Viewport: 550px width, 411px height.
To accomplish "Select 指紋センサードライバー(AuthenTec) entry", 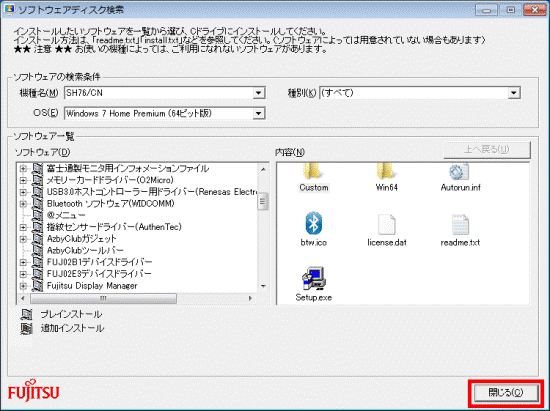I will (x=114, y=227).
